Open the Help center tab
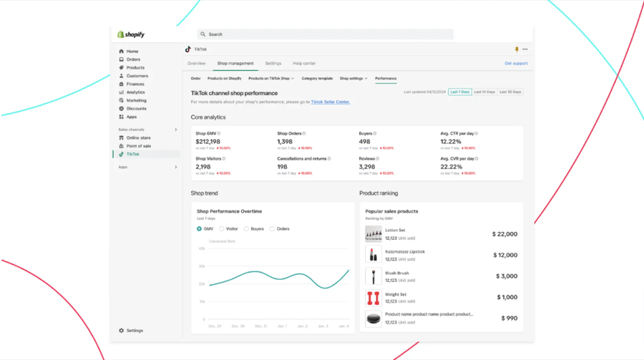 tap(304, 63)
